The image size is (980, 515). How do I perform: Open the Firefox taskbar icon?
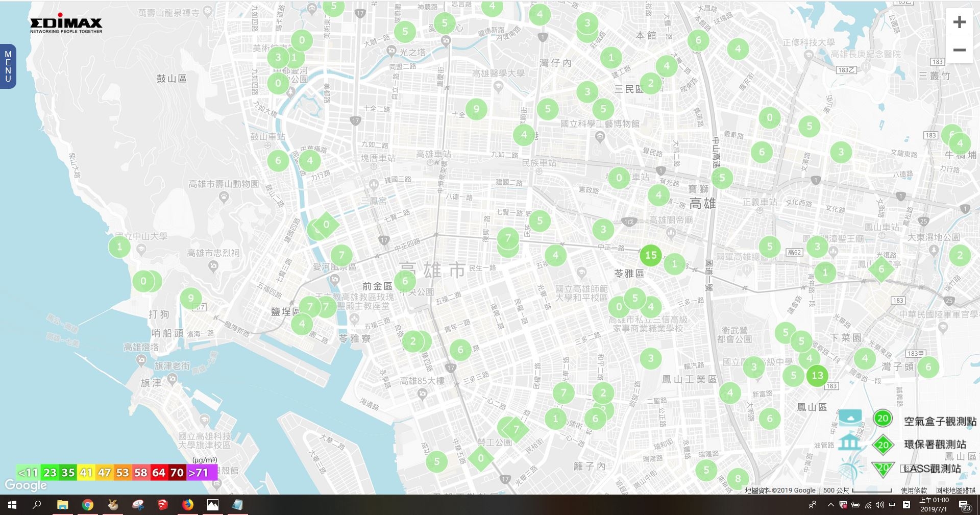(x=188, y=505)
